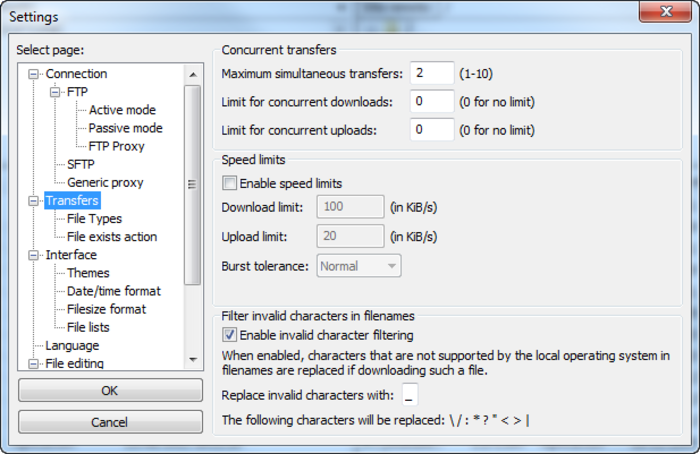
Task: Open the FTP Proxy settings page
Action: coord(116,146)
